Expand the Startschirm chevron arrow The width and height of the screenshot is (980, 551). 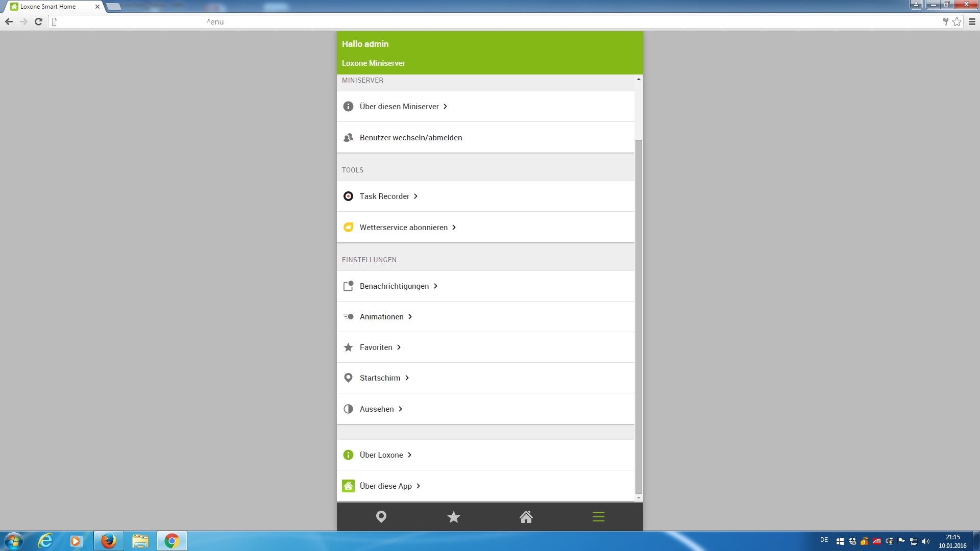[x=407, y=378]
